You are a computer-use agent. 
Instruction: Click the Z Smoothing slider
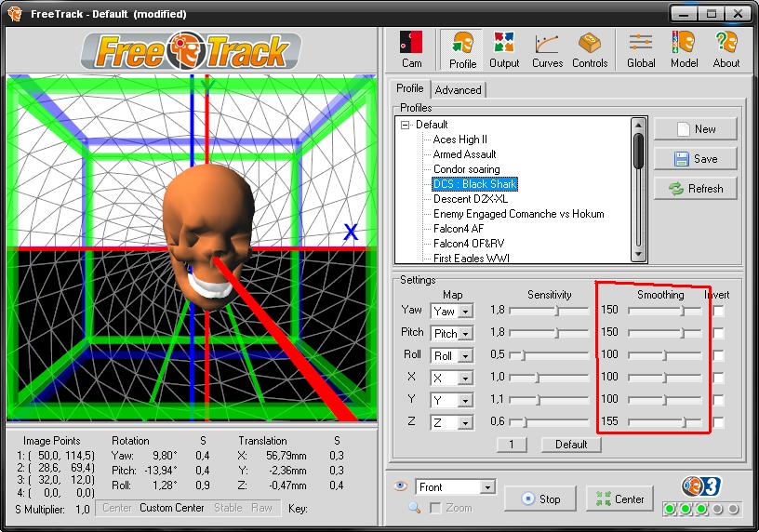665,422
